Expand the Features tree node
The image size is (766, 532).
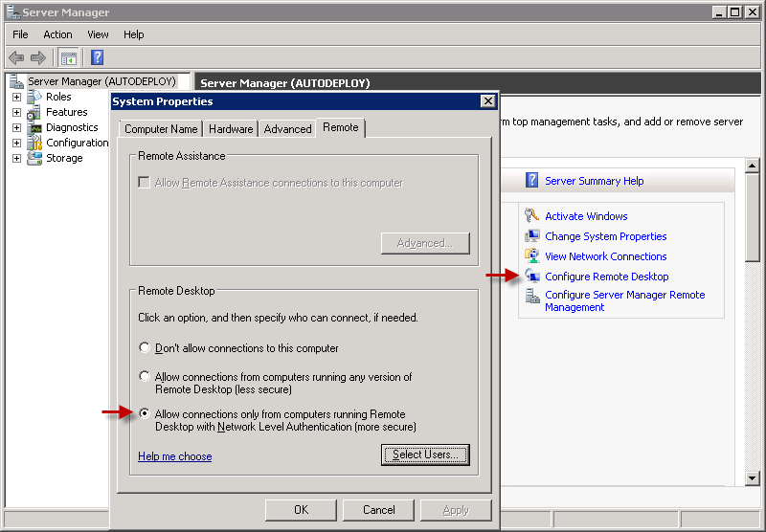[x=16, y=112]
